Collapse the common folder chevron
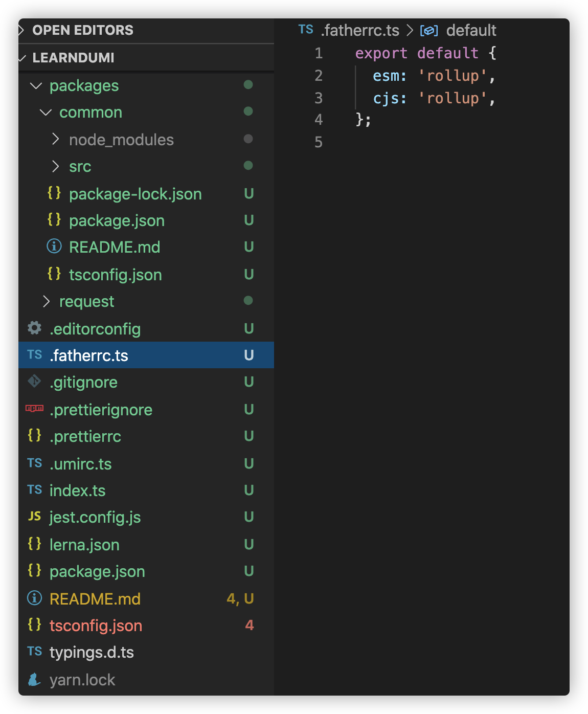The width and height of the screenshot is (588, 714). pos(46,113)
